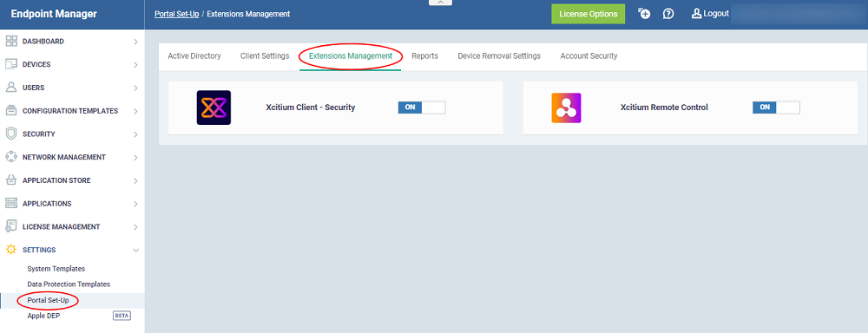
Task: Click the green License Options button
Action: point(588,14)
